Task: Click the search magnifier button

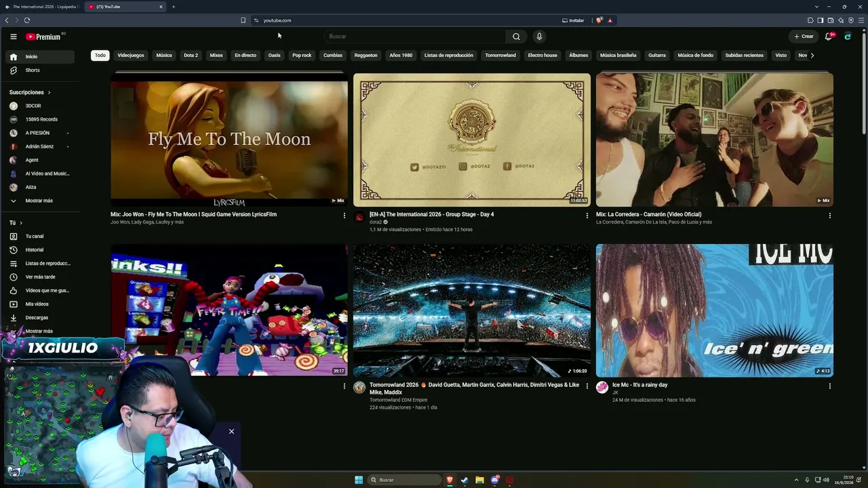Action: click(516, 37)
